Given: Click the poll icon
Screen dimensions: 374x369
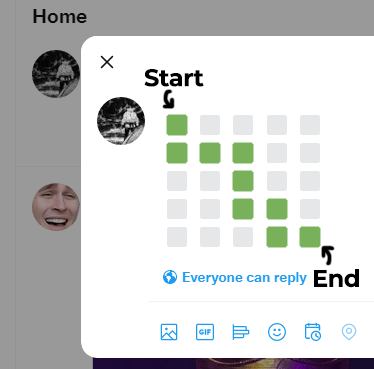Looking at the screenshot, I should 241,332.
